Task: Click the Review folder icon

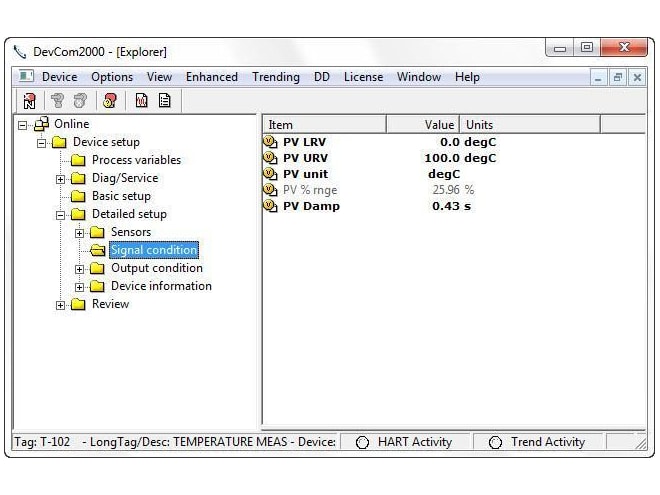Action: (78, 304)
